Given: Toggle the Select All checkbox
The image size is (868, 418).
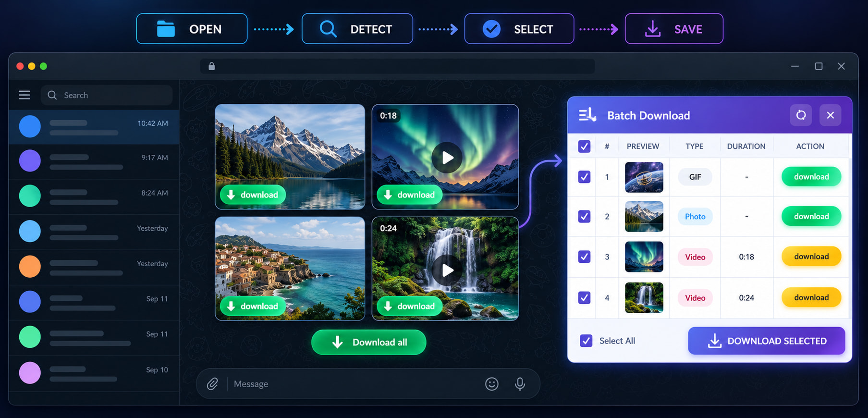Looking at the screenshot, I should point(586,341).
